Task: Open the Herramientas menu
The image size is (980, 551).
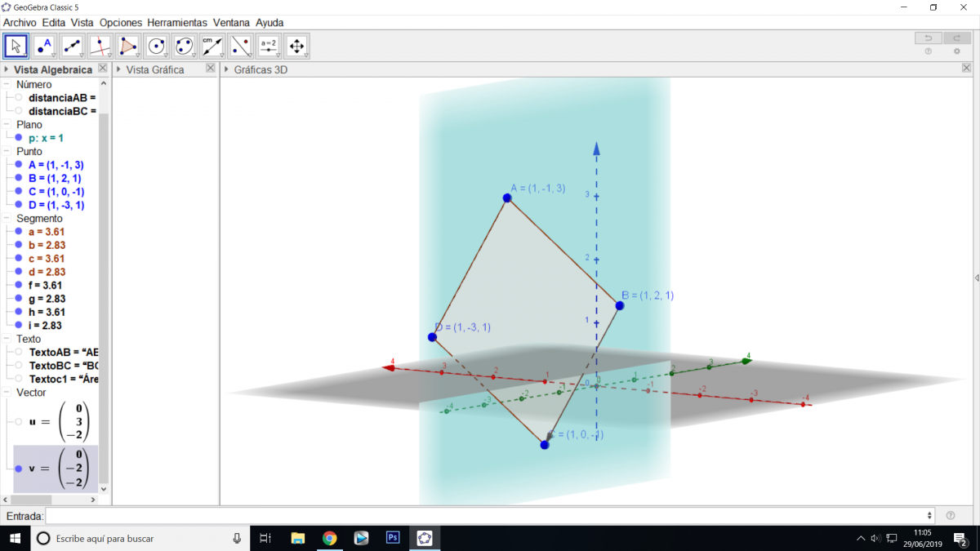Action: (x=177, y=23)
